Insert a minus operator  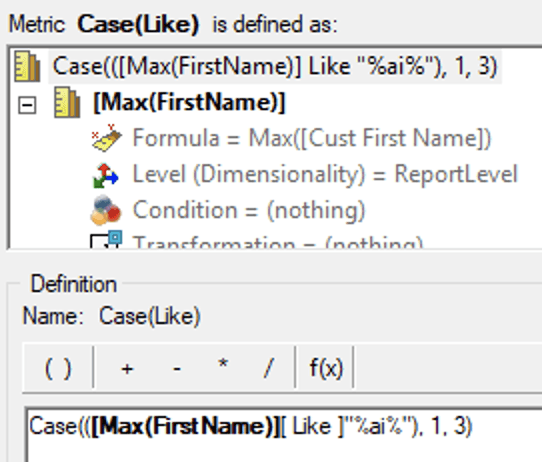pos(177,368)
